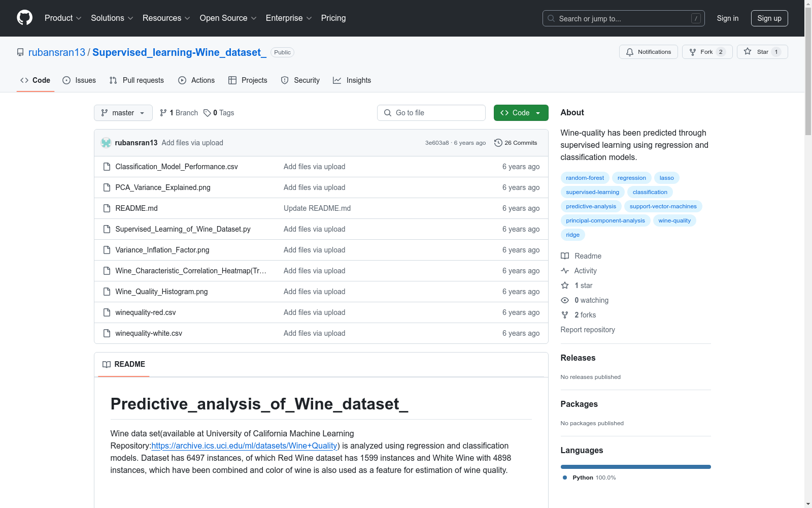The width and height of the screenshot is (812, 508).
Task: Click file icon for README.md
Action: (x=107, y=208)
